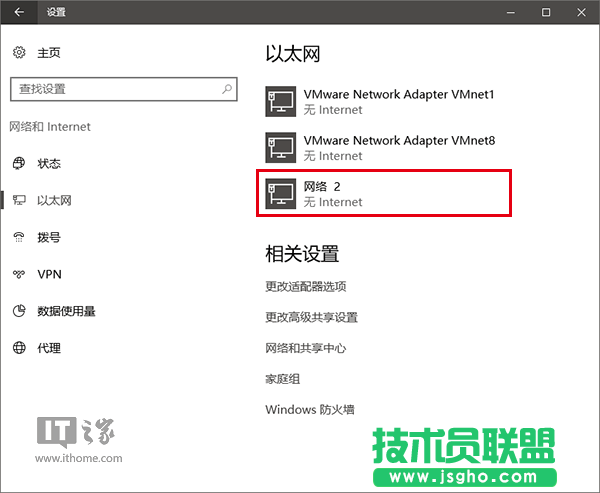This screenshot has width=600, height=493.
Task: Click the back arrow in title bar
Action: point(19,12)
